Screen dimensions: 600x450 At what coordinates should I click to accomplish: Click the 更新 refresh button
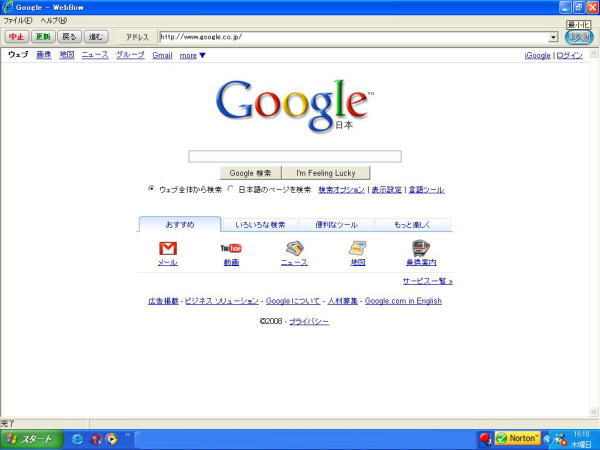(43, 37)
